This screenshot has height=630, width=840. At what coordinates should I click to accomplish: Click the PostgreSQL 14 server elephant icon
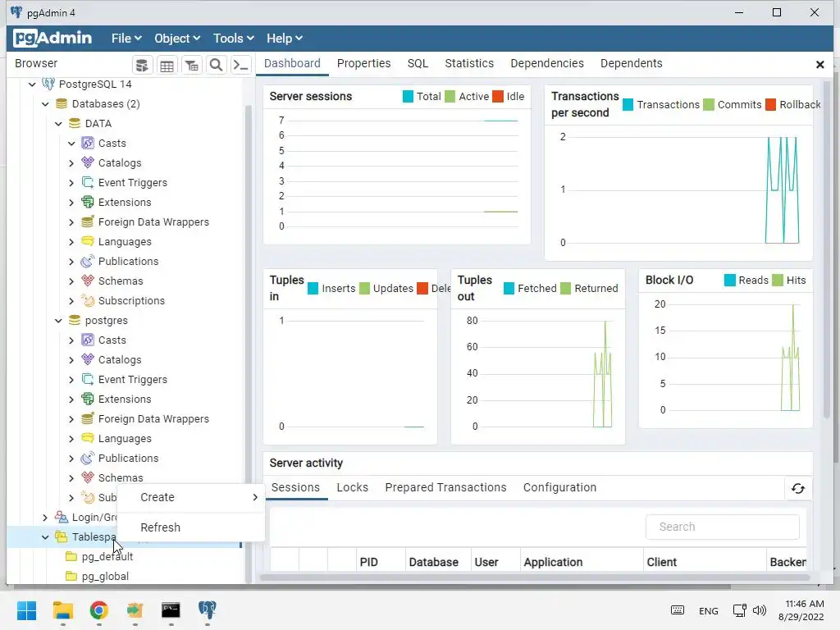click(48, 84)
